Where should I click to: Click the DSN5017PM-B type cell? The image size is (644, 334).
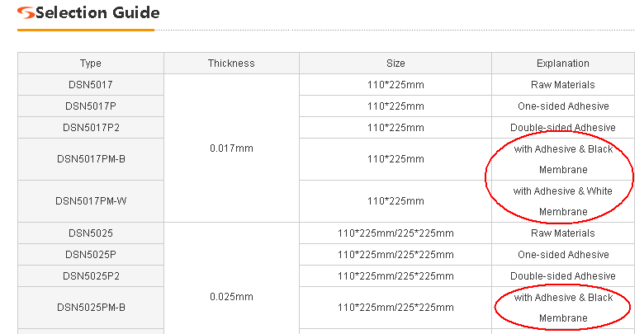coord(91,159)
